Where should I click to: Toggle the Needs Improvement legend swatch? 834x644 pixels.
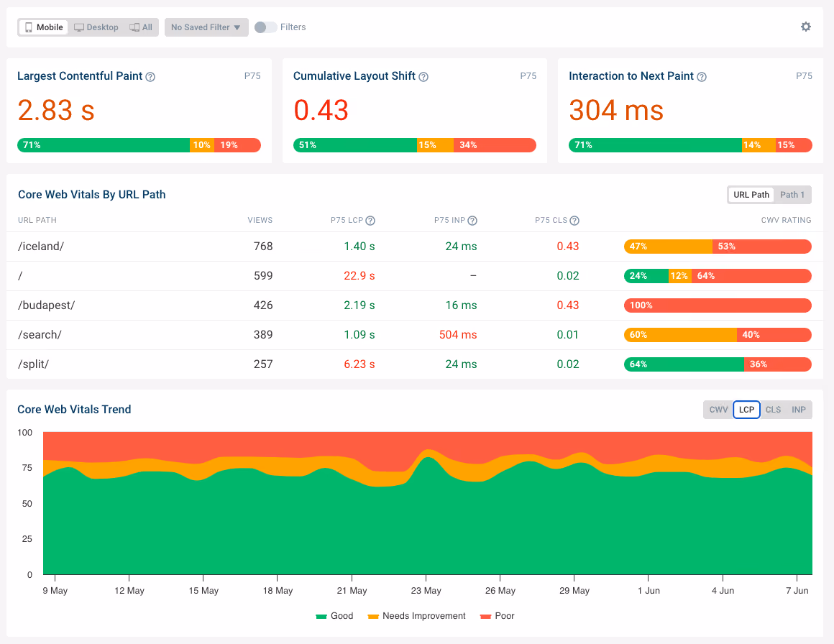373,617
